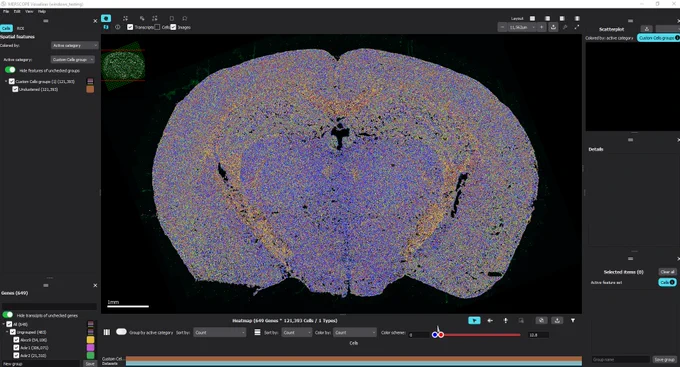Screen dimensions: 680x367
Task: Click the fourth layout preset icon
Action: (577, 19)
